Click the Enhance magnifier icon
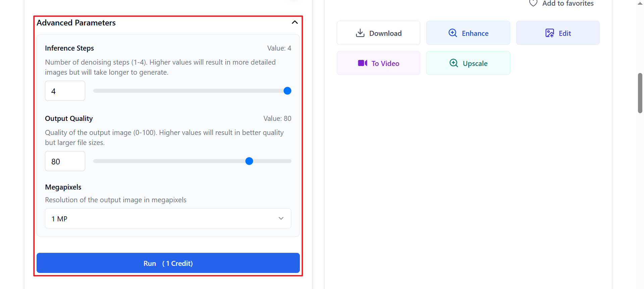644x289 pixels. coord(453,33)
